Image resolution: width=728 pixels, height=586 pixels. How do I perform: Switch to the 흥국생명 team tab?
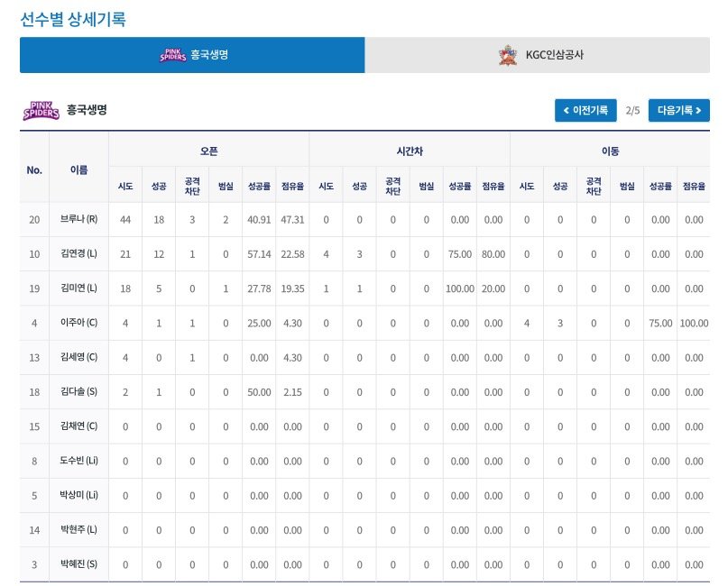pos(192,55)
